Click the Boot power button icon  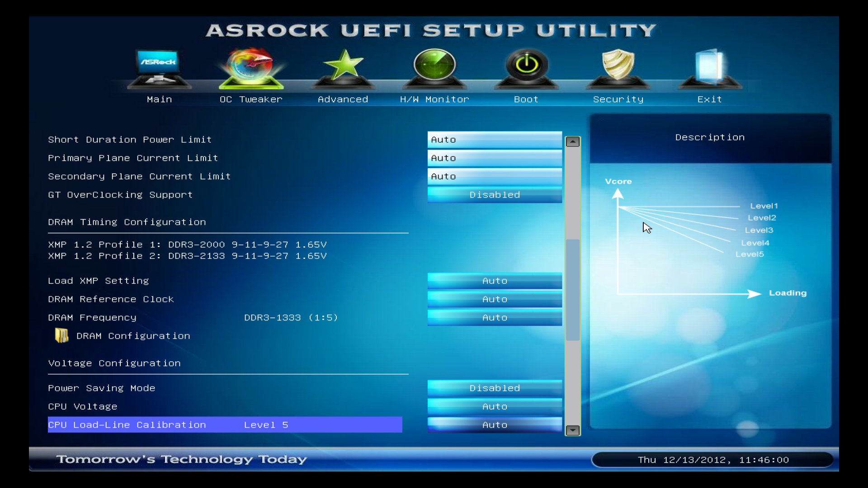tap(526, 68)
